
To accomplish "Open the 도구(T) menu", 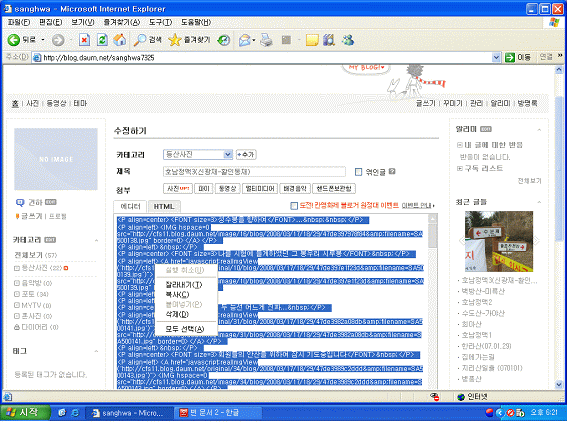I will [160, 22].
